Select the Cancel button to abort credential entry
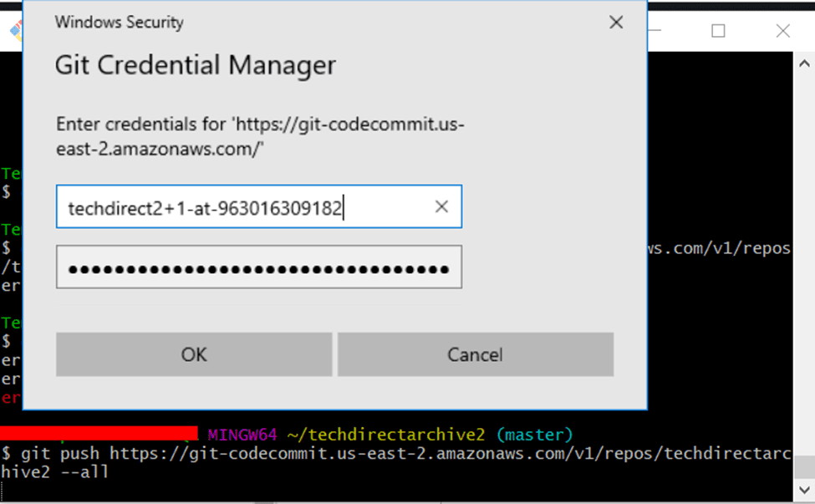 [475, 354]
